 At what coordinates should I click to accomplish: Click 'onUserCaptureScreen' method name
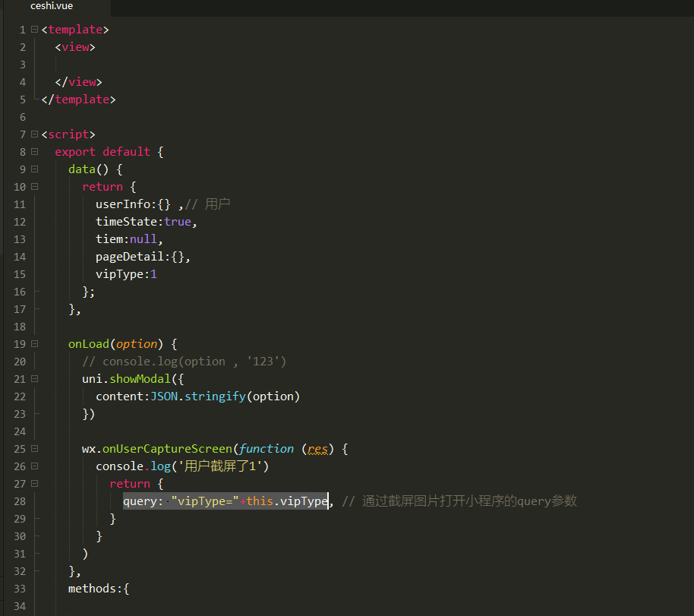[167, 449]
